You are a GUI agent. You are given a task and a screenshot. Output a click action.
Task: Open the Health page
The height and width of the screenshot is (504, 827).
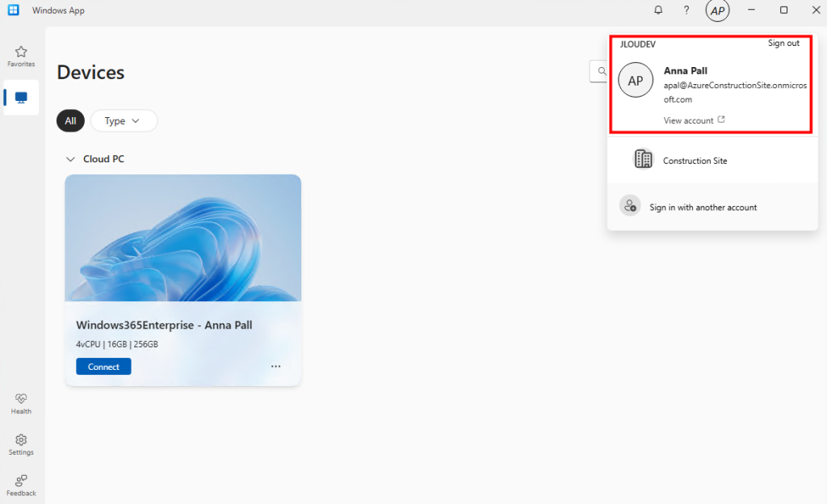point(21,403)
